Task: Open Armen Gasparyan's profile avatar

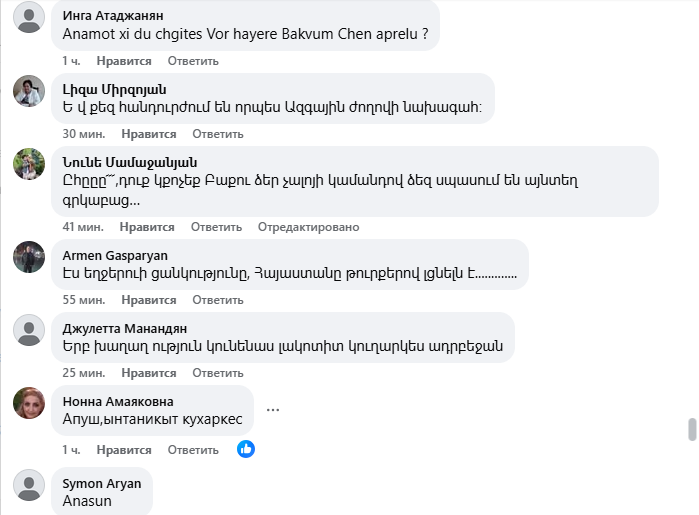Action: click(x=28, y=257)
